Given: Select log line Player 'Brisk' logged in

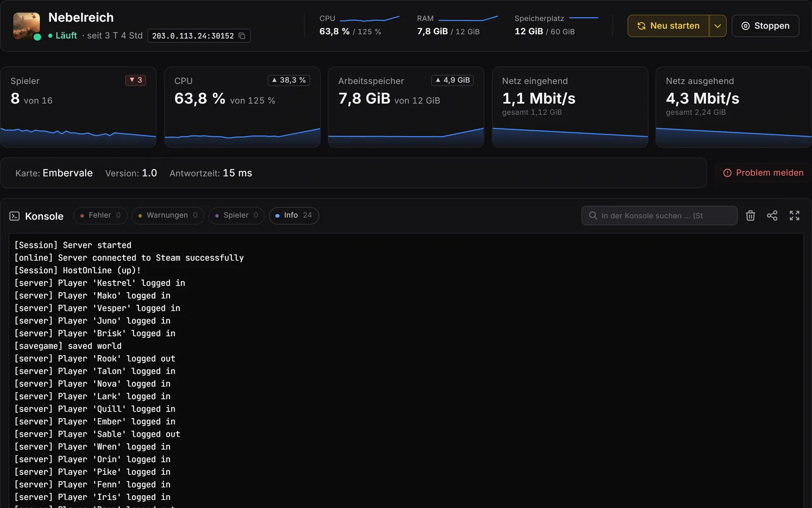Looking at the screenshot, I should point(95,334).
